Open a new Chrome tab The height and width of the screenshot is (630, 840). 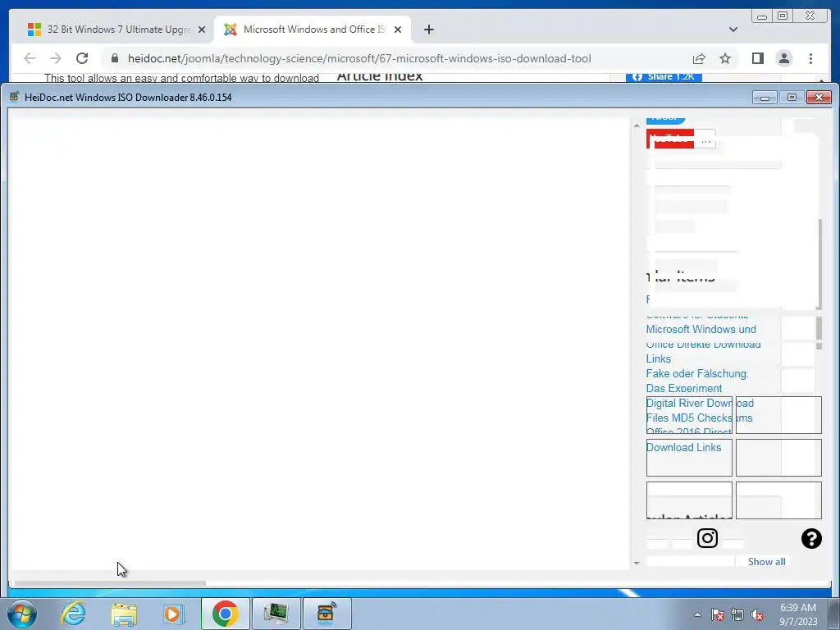click(x=428, y=30)
